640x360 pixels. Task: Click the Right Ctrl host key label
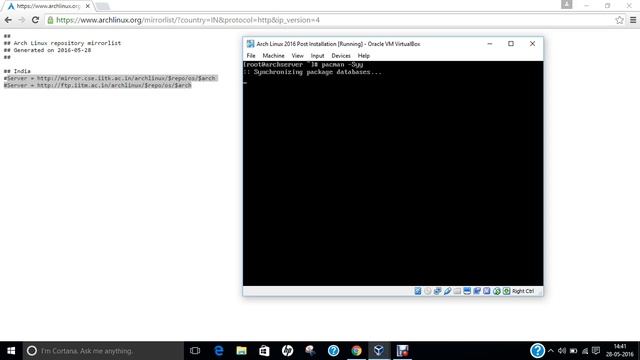tap(523, 291)
